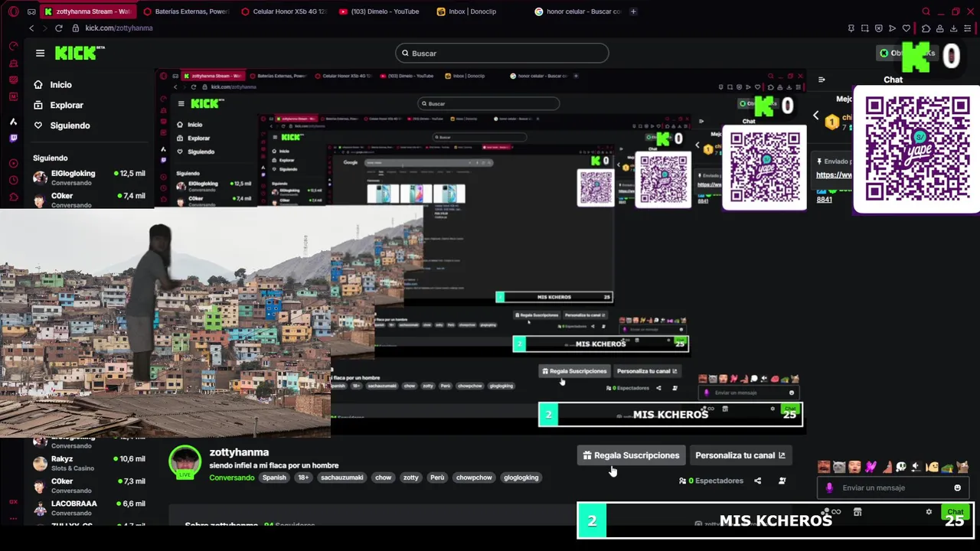Collapse the chat panel icon
The width and height of the screenshot is (980, 551).
822,80
